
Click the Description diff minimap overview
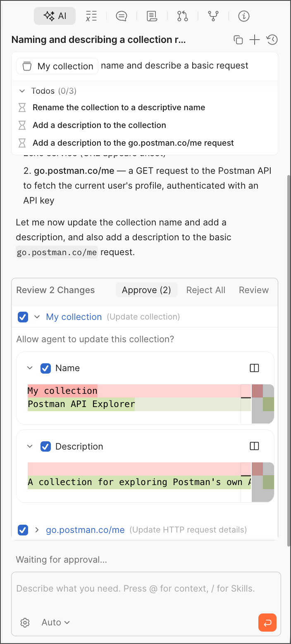(263, 482)
